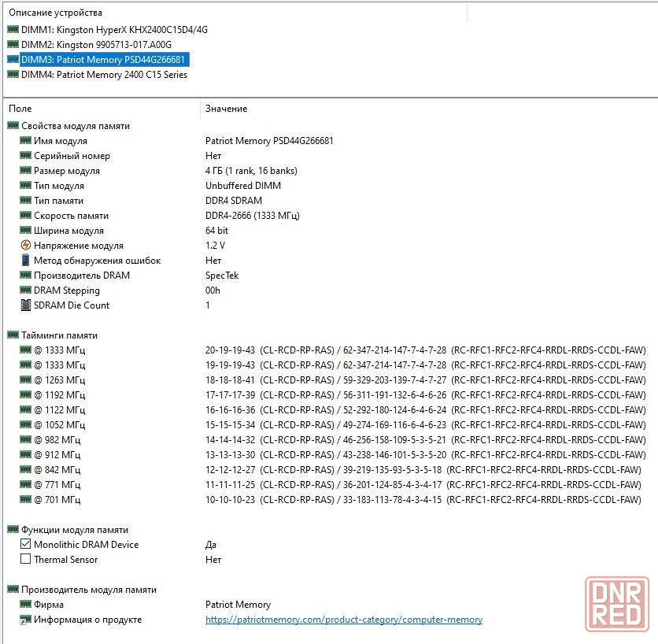Click icon beside Производитель модуля памяти
Screen dimensions: 658x644
tap(13, 589)
